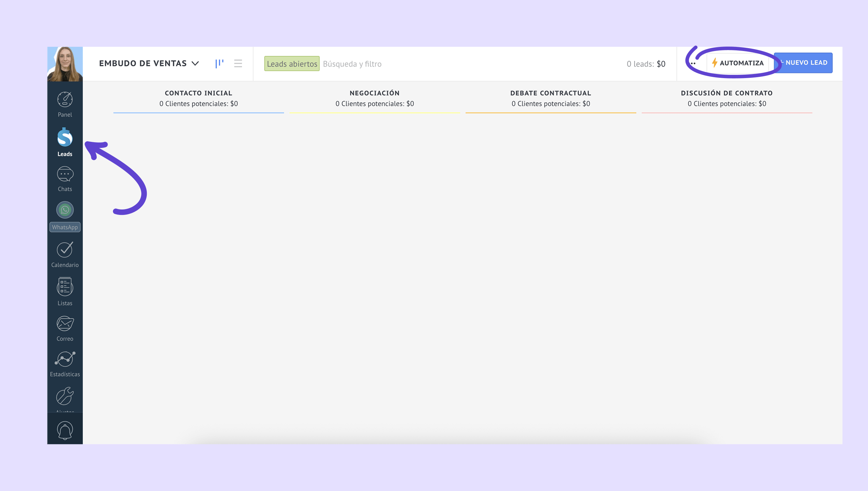Viewport: 868px width, 491px height.
Task: Open the Chats speech bubble icon
Action: pos(65,174)
